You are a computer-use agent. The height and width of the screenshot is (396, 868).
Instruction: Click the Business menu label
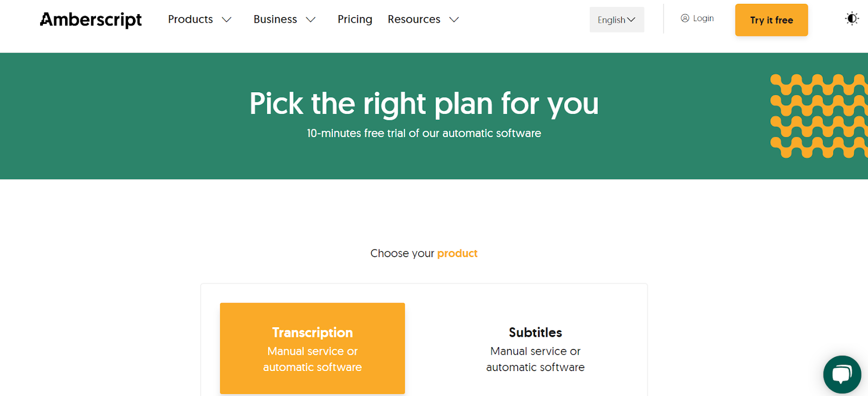(x=275, y=20)
